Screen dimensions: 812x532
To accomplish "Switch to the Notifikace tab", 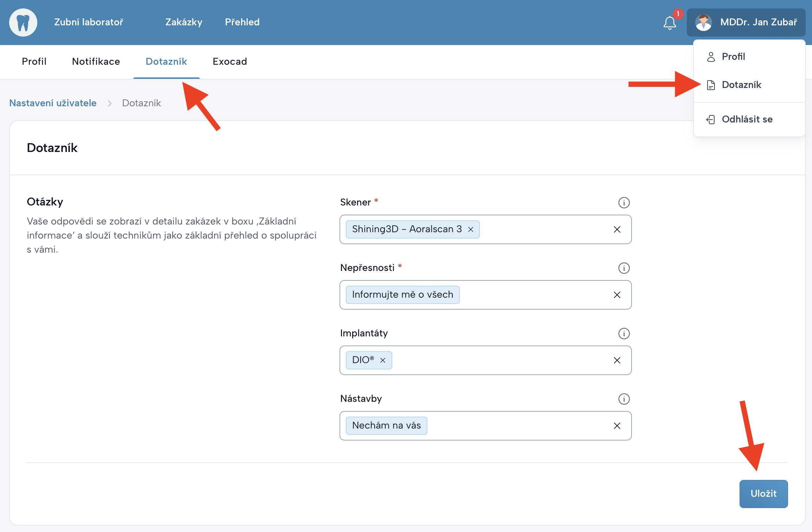I will [x=96, y=62].
